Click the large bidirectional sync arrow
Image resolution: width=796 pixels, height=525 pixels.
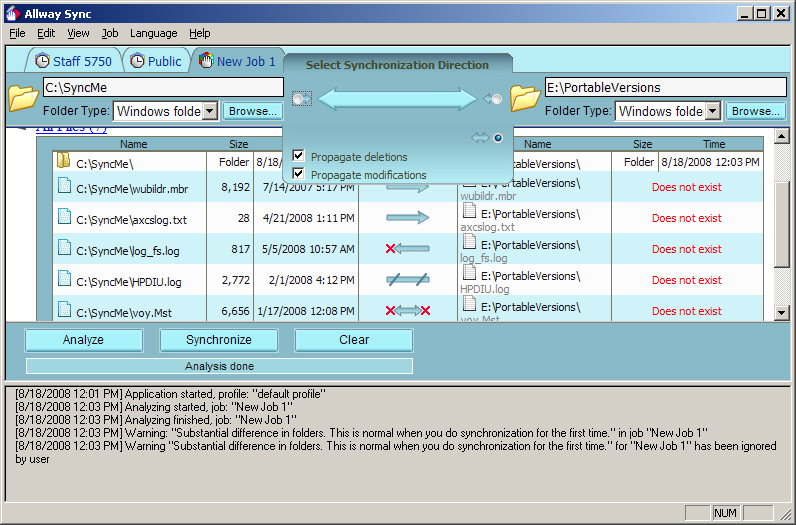coord(397,98)
